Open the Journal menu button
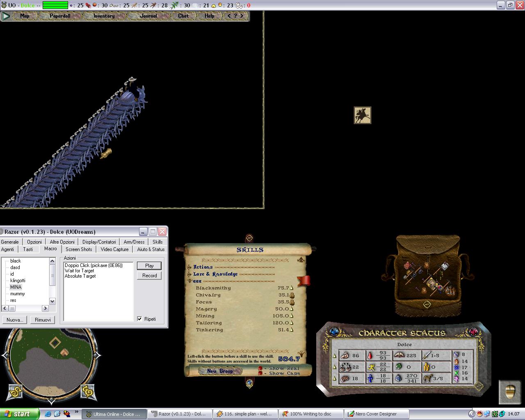Screen dimensions: 525x420 point(148,16)
